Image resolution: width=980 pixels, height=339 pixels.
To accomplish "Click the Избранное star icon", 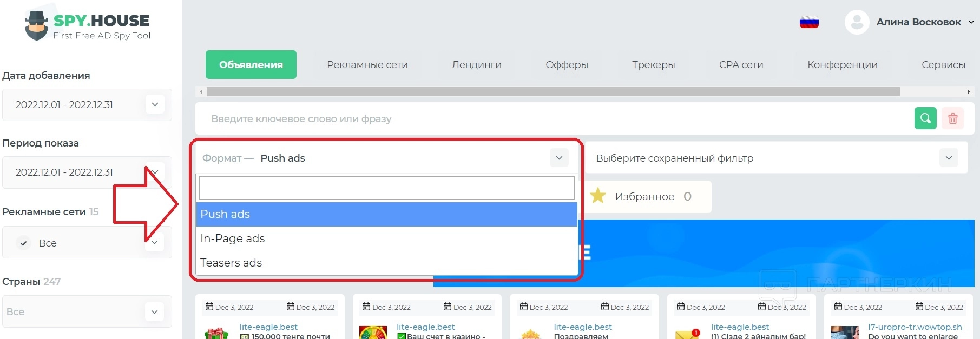I will [598, 196].
